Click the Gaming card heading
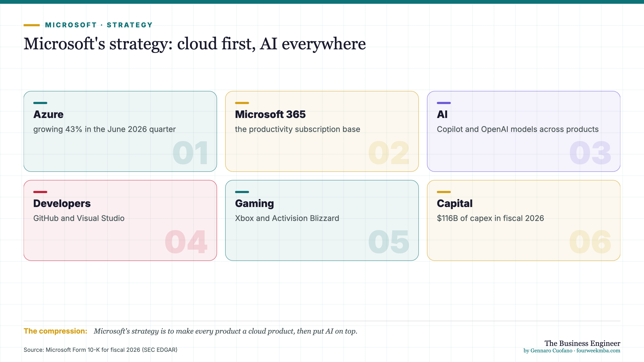The height and width of the screenshot is (362, 644). click(254, 204)
